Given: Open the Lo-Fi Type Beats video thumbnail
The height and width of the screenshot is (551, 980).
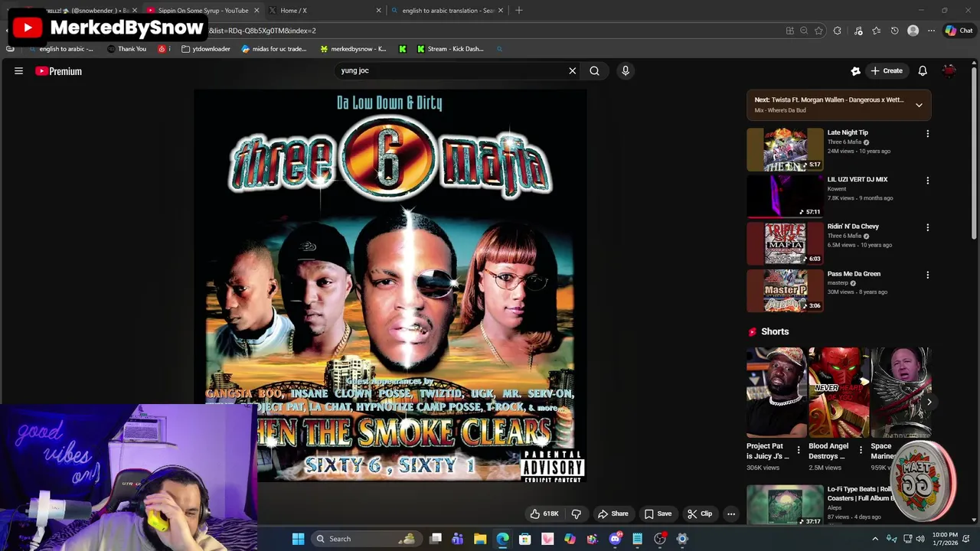Looking at the screenshot, I should tap(785, 505).
